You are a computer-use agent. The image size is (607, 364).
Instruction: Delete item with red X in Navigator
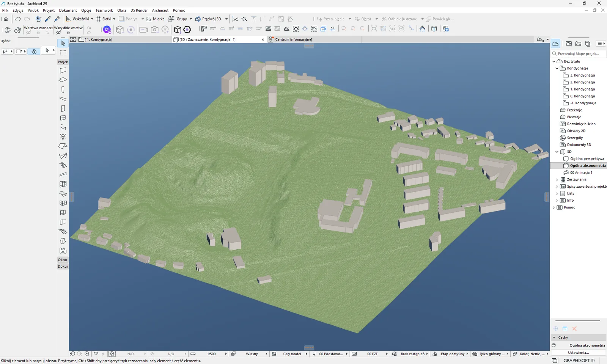(574, 328)
